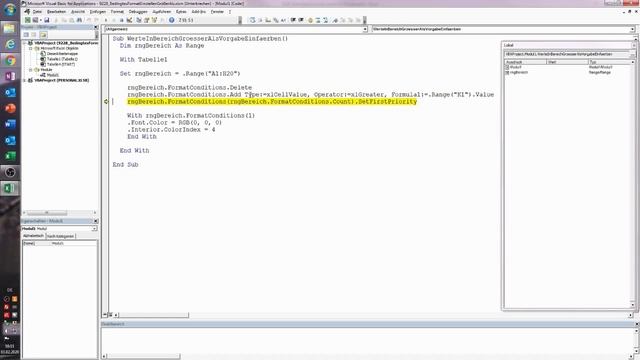Open the Datei menu
The image size is (640, 360).
click(x=37, y=12)
